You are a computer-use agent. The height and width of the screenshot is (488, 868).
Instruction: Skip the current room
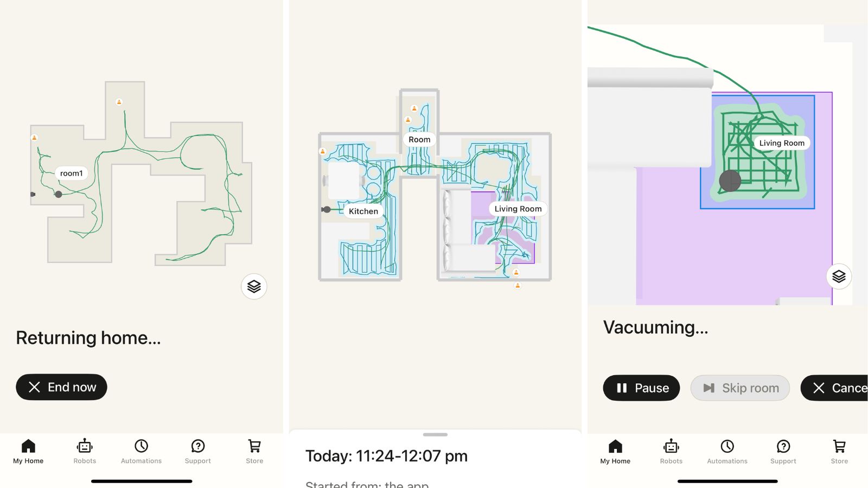pos(740,388)
